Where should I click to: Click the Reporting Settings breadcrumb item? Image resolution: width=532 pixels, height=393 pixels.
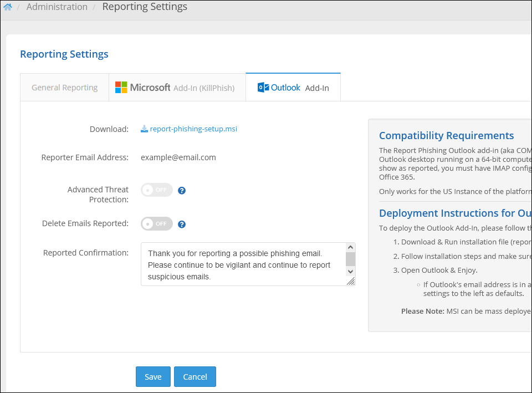(x=145, y=7)
